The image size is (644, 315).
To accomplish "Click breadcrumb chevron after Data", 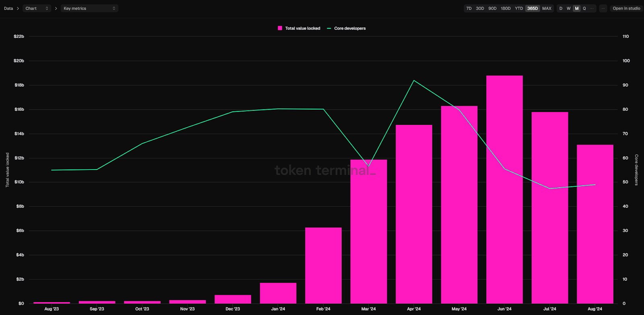I will click(x=18, y=8).
